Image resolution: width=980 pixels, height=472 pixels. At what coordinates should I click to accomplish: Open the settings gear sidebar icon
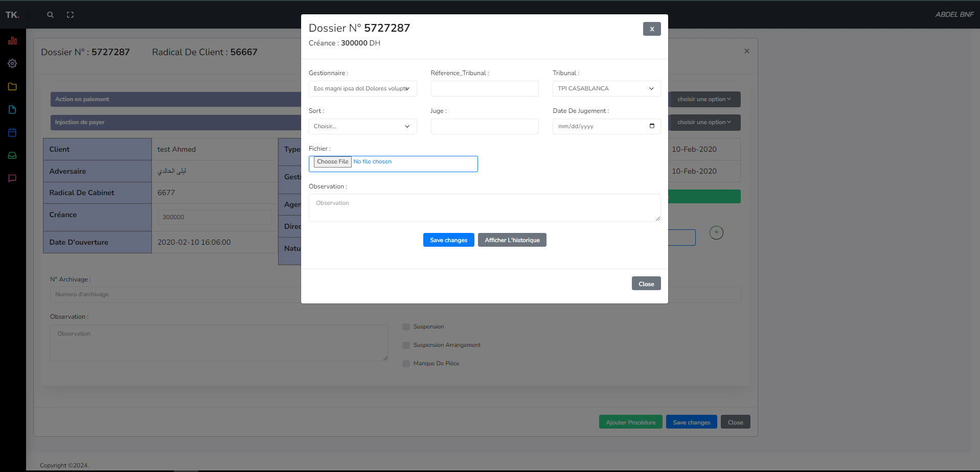point(12,63)
